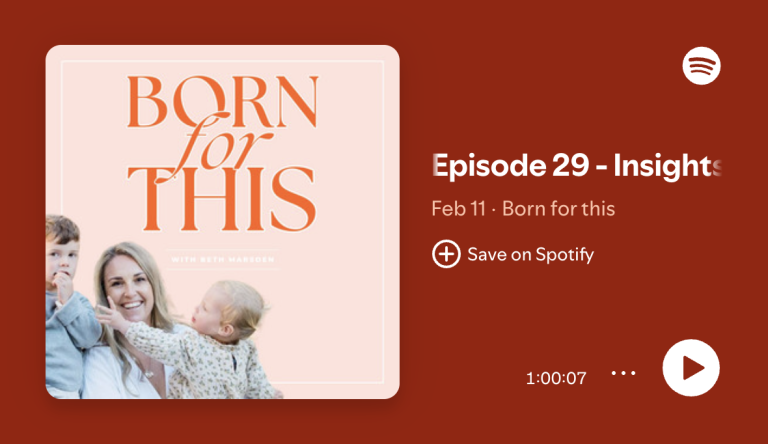
Task: Click the word "Spotify" in the save label
Action: point(565,255)
